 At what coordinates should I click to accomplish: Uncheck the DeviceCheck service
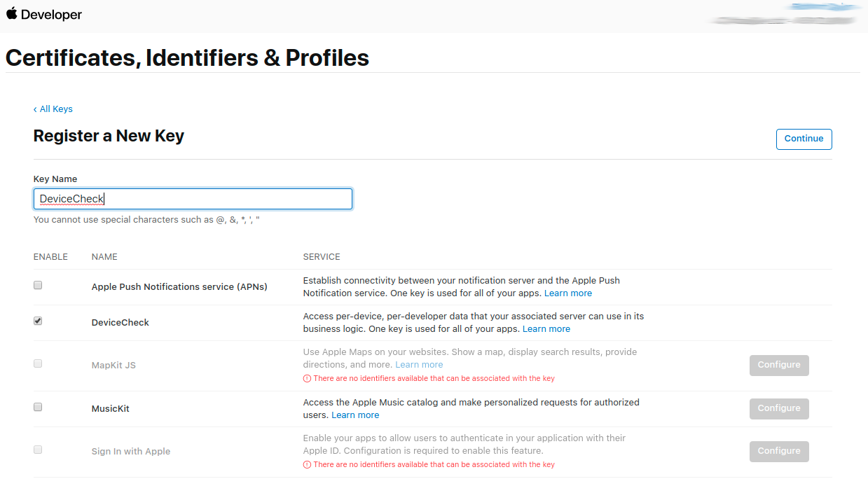click(37, 321)
